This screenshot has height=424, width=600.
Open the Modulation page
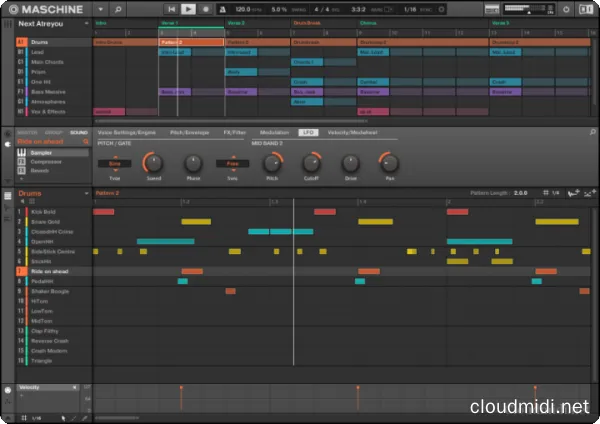(x=274, y=132)
